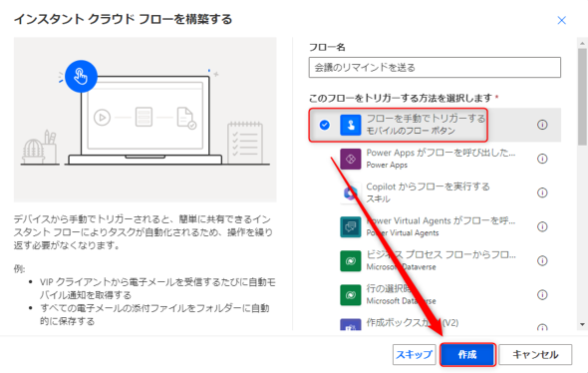Show info for business process flow trigger
Viewport: 588px width, 373px height.
(542, 260)
